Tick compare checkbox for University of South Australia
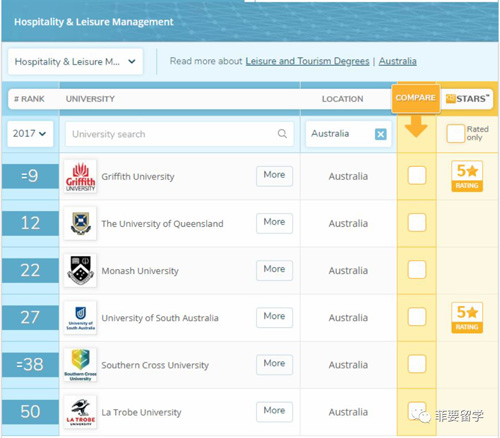The height and width of the screenshot is (438, 500). click(x=417, y=317)
